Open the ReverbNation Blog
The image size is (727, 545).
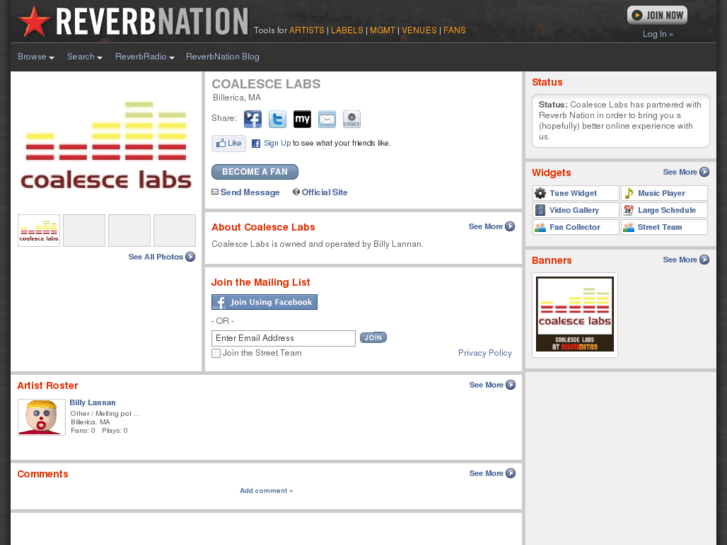(223, 57)
